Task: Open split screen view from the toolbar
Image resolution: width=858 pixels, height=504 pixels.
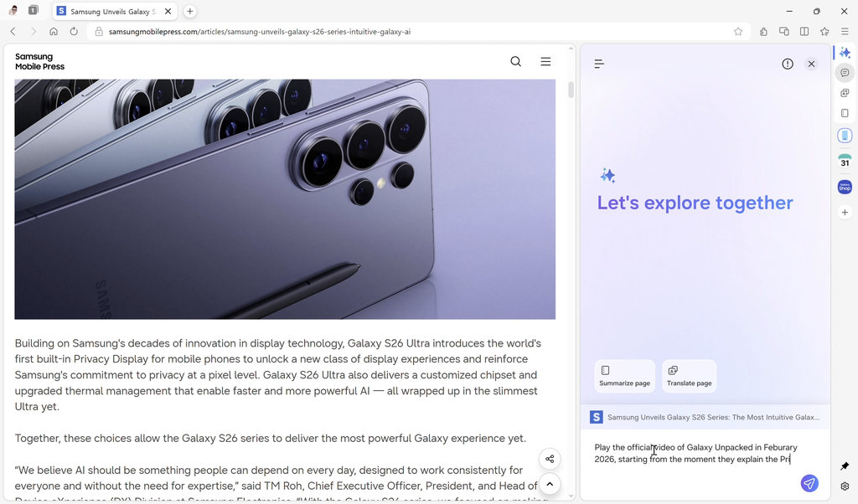Action: 804,31
